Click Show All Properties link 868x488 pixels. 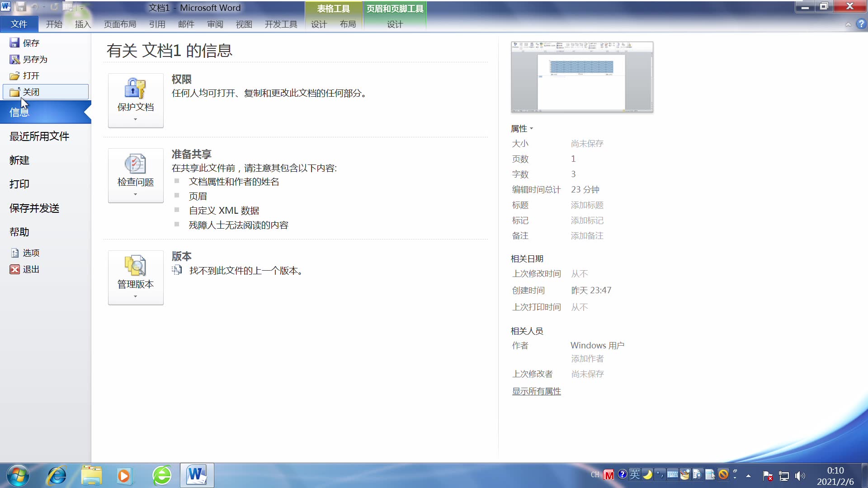pos(536,391)
